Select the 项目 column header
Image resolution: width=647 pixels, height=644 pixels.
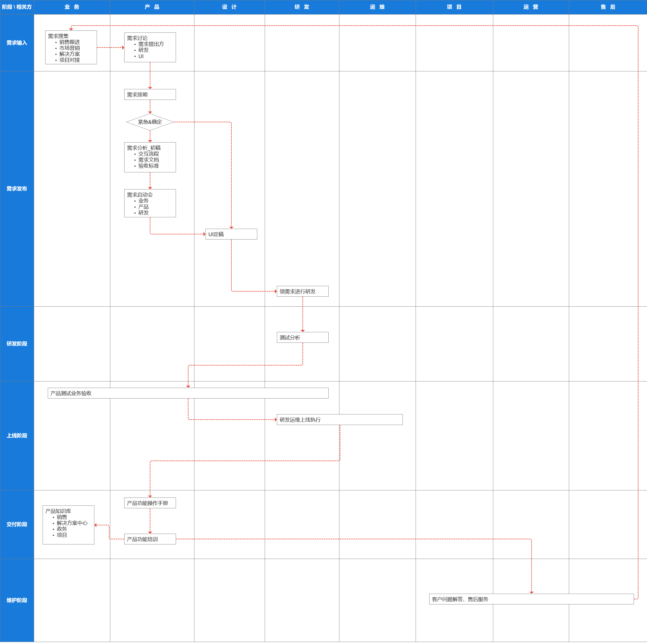(x=454, y=7)
